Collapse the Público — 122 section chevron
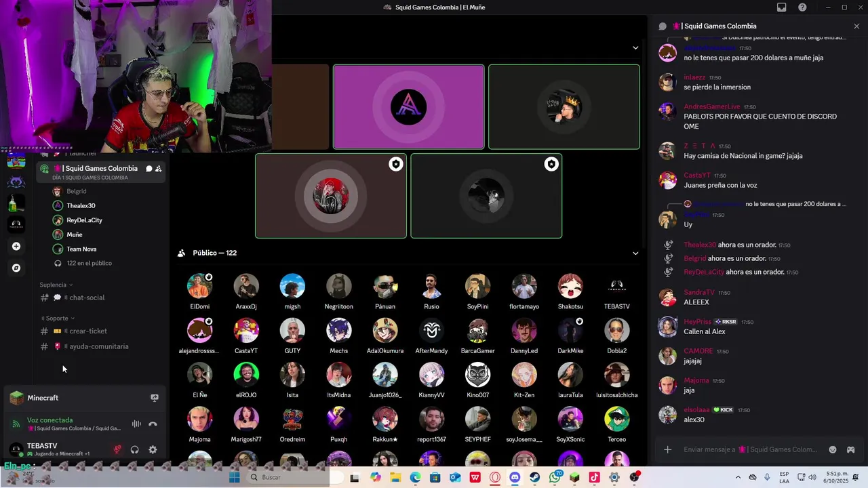 coord(635,253)
